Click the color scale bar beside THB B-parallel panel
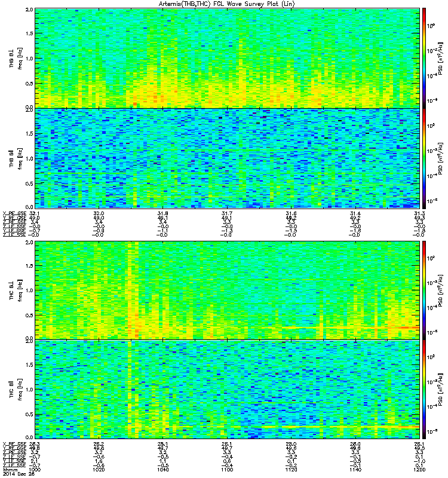 pyautogui.click(x=424, y=158)
